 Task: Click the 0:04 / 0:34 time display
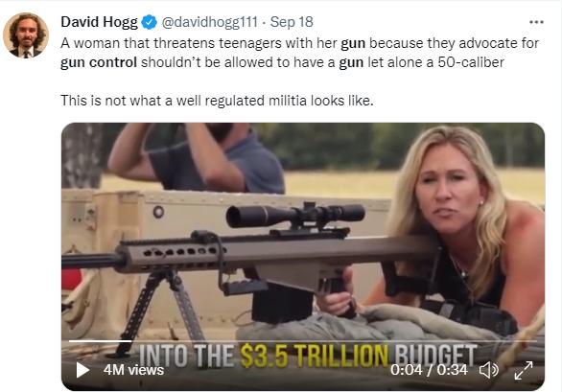pyautogui.click(x=429, y=370)
